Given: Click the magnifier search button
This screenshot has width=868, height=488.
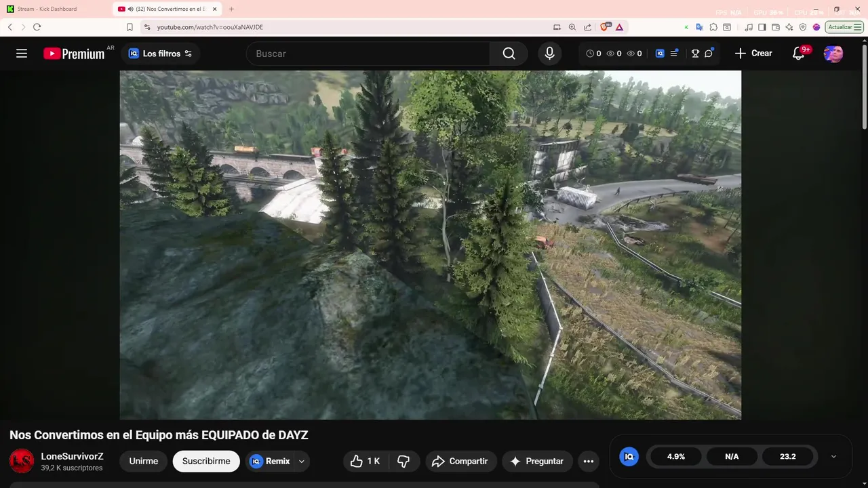Looking at the screenshot, I should pos(509,54).
